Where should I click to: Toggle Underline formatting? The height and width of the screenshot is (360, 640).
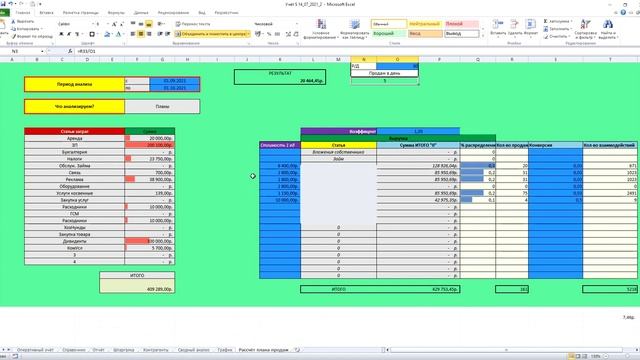click(77, 34)
